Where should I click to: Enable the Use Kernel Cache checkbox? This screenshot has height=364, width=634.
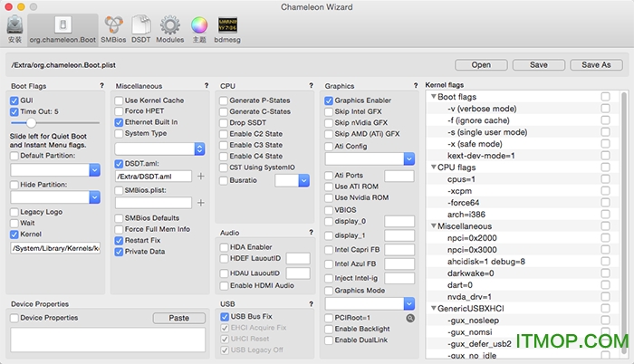coord(119,100)
